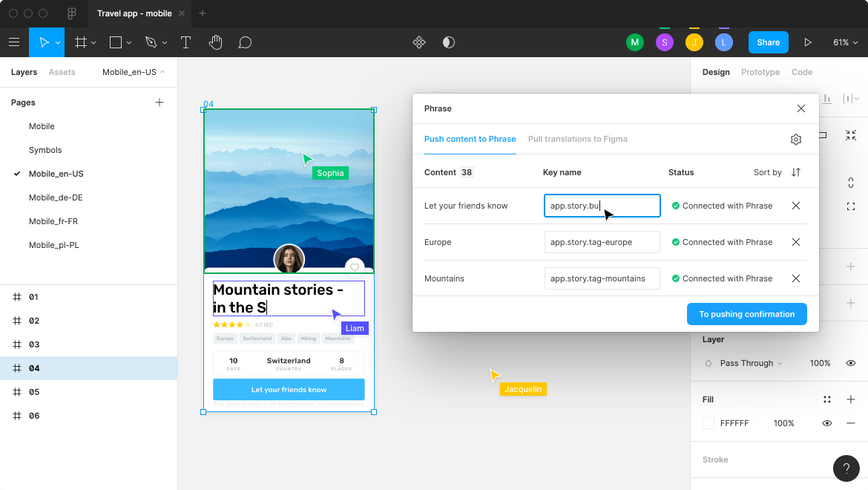Viewport: 868px width, 490px height.
Task: Switch to the Pull translations to Figma tab
Action: tap(577, 139)
